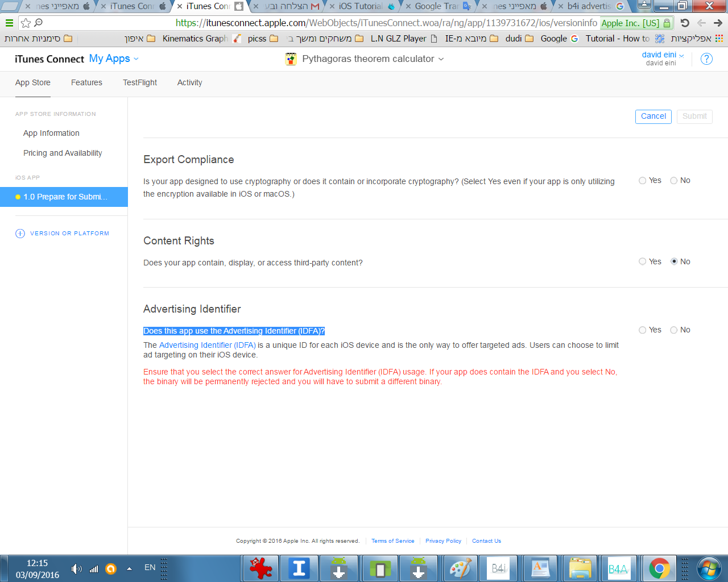
Task: Go to the App Store tab
Action: (33, 82)
